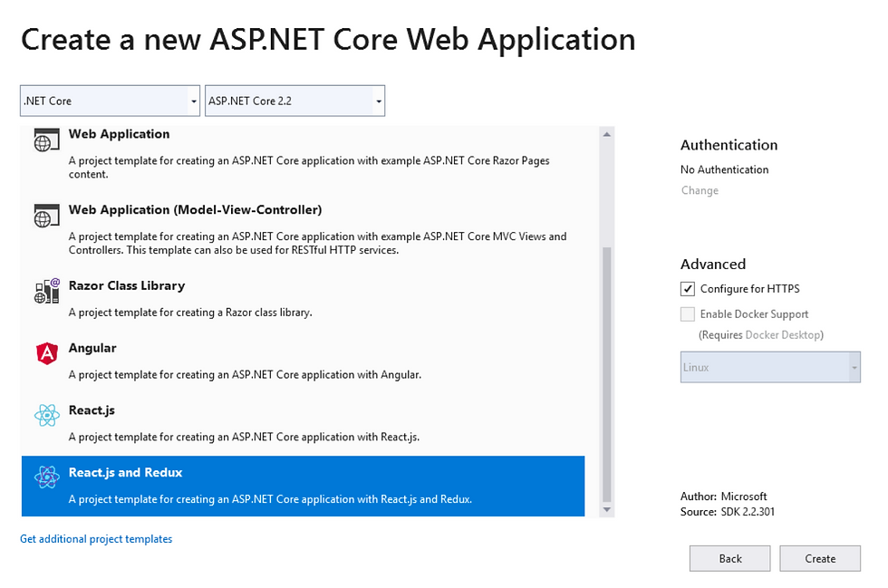
Task: Enable Docker Support checkbox
Action: click(x=688, y=313)
